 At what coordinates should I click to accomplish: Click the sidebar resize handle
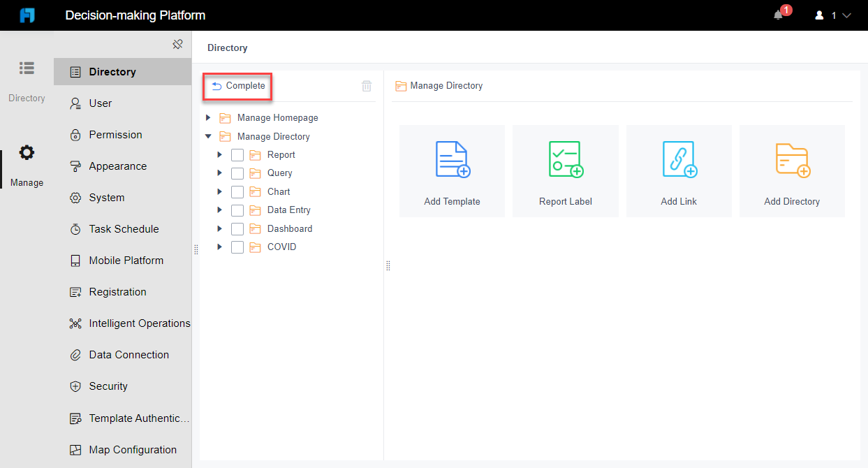click(196, 249)
